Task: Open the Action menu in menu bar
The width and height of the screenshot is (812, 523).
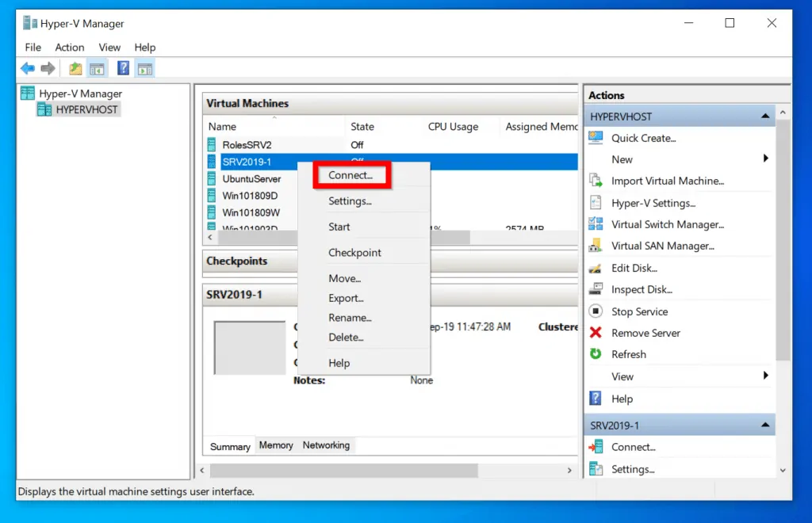Action: (x=70, y=48)
